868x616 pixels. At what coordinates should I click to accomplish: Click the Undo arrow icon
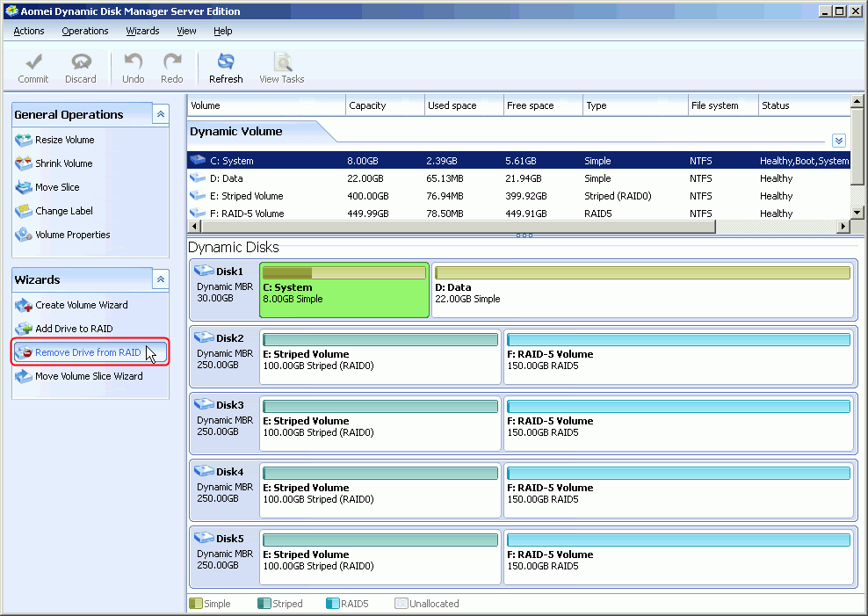[134, 62]
